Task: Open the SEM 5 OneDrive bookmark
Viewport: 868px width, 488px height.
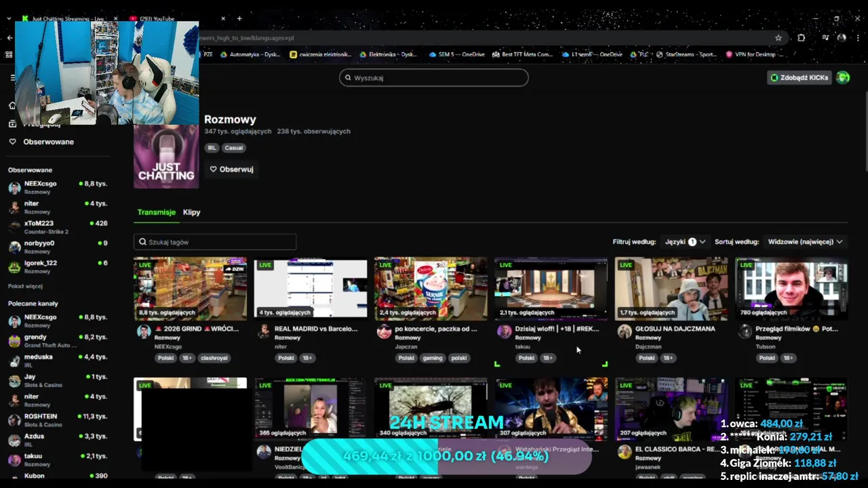Action: [458, 54]
